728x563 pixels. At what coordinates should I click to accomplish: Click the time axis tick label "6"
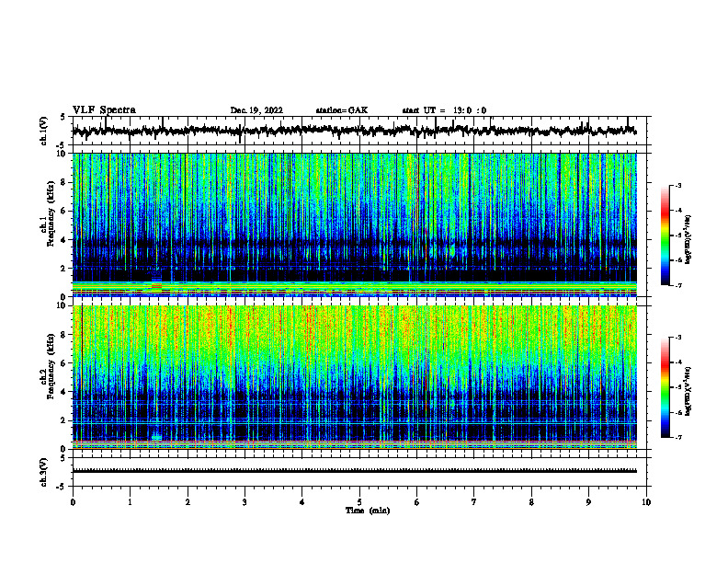pyautogui.click(x=417, y=502)
